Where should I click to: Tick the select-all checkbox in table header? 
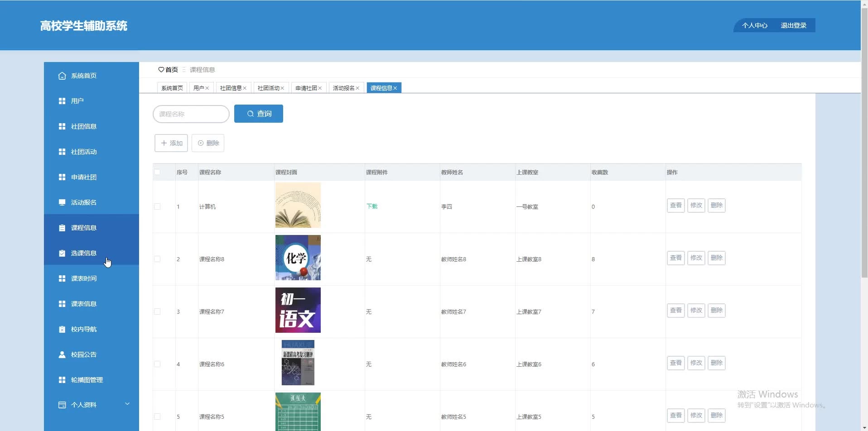pyautogui.click(x=157, y=172)
